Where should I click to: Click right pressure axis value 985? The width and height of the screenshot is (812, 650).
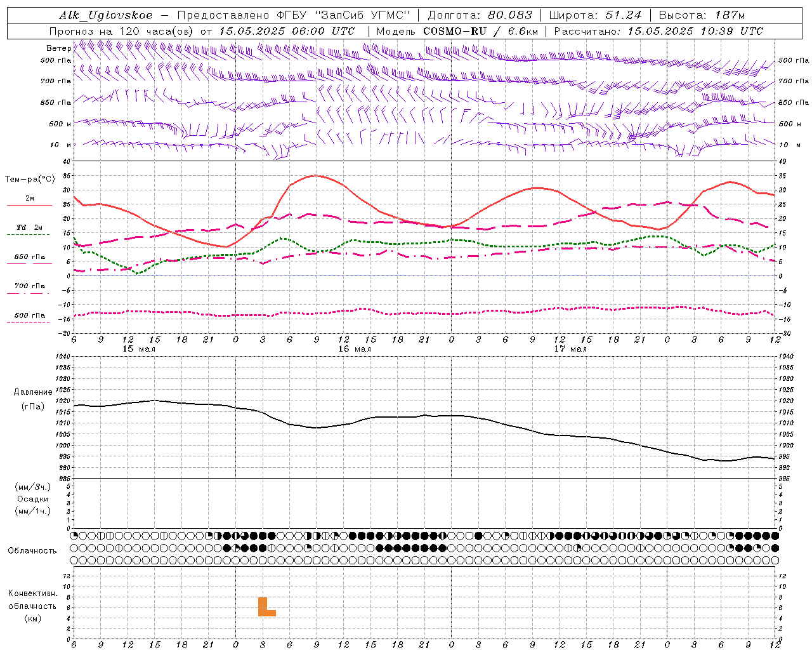(784, 479)
